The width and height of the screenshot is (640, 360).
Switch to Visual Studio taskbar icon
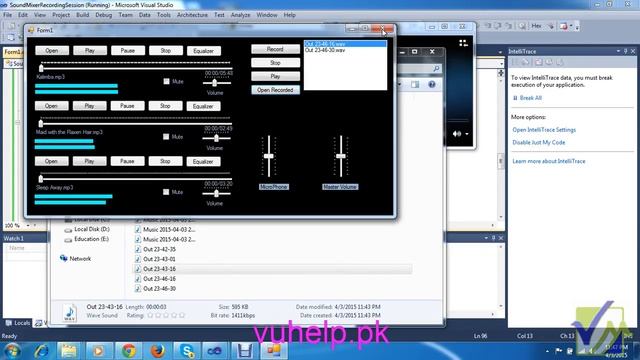click(x=215, y=351)
